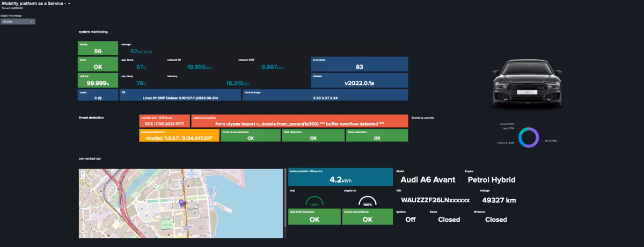Viewport: 644px width, 247px height.
Task: Click the processes 83 tile
Action: click(360, 64)
